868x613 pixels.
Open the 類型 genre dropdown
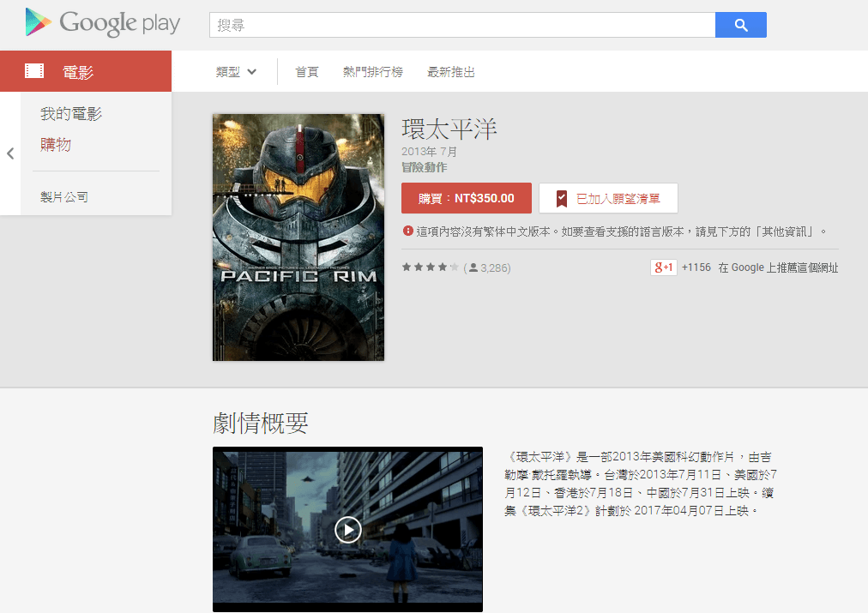(x=236, y=72)
